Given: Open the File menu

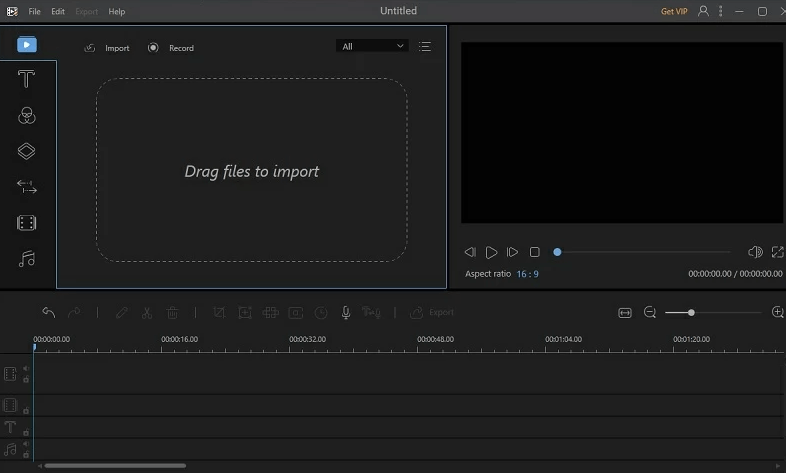Looking at the screenshot, I should (x=35, y=12).
